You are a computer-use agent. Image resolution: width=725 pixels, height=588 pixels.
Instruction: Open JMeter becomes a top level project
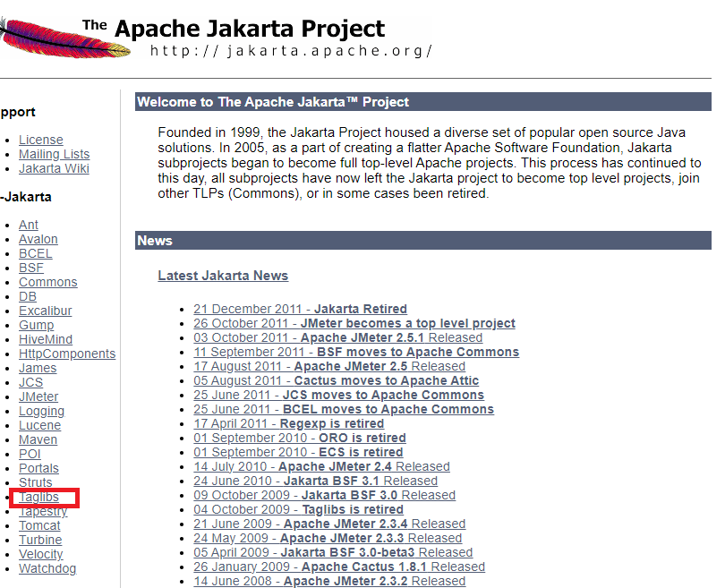coord(354,323)
